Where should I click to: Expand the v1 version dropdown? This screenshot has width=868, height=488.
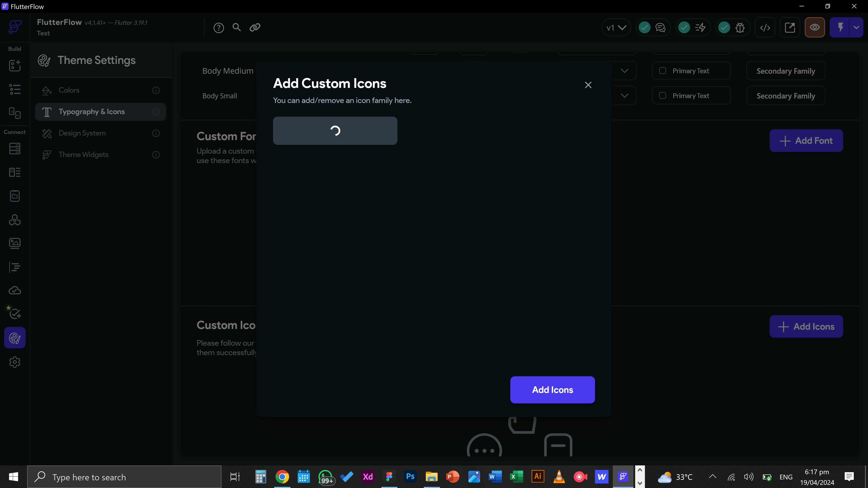tap(616, 28)
